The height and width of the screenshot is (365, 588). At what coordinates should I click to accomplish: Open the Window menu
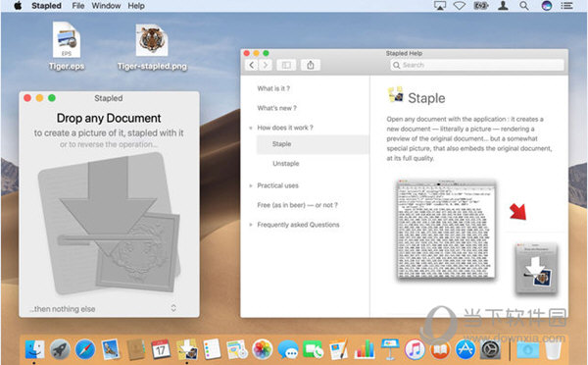(x=106, y=6)
